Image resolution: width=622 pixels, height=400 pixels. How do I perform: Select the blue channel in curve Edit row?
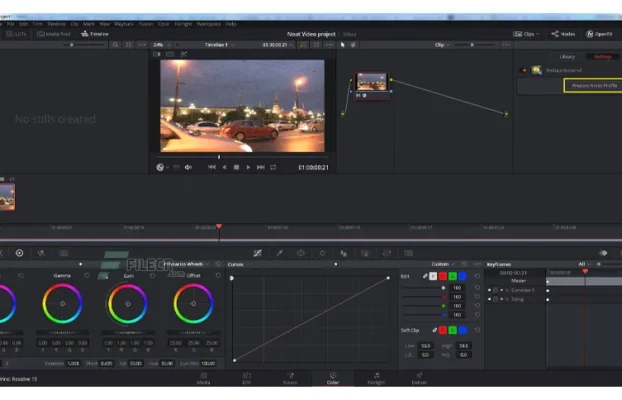tap(463, 276)
